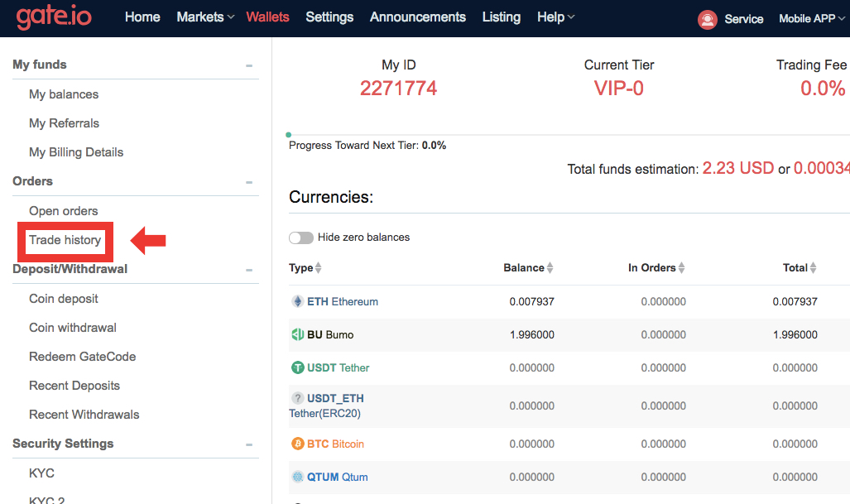Viewport: 850px width, 504px height.
Task: Open My Referrals in the sidebar
Action: [x=64, y=123]
